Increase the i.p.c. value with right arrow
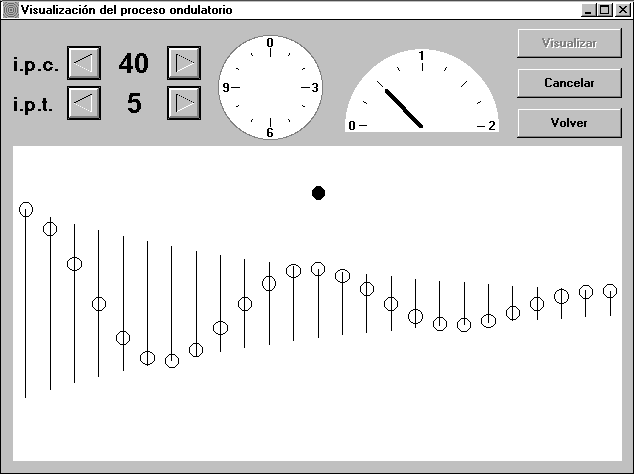The height and width of the screenshot is (474, 634). (x=184, y=63)
